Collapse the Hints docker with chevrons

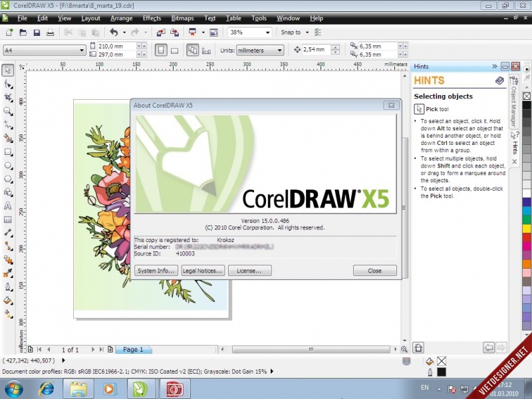coord(494,66)
